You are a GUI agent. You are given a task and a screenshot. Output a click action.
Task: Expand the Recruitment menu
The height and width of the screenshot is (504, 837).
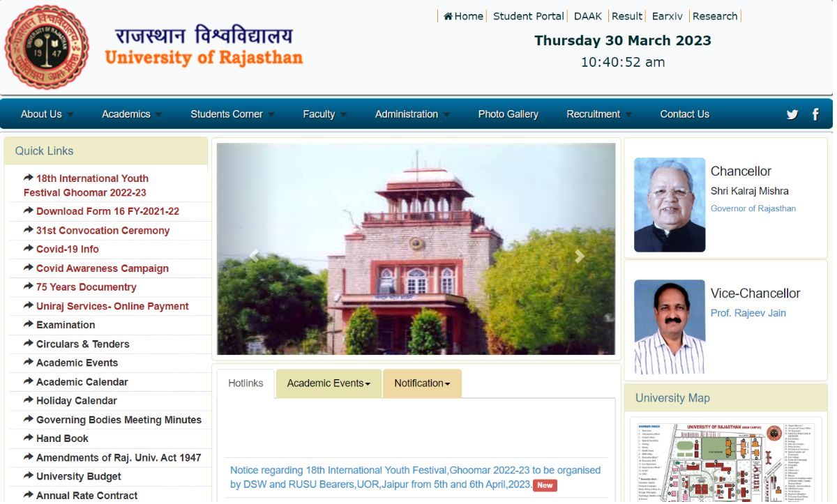point(599,114)
